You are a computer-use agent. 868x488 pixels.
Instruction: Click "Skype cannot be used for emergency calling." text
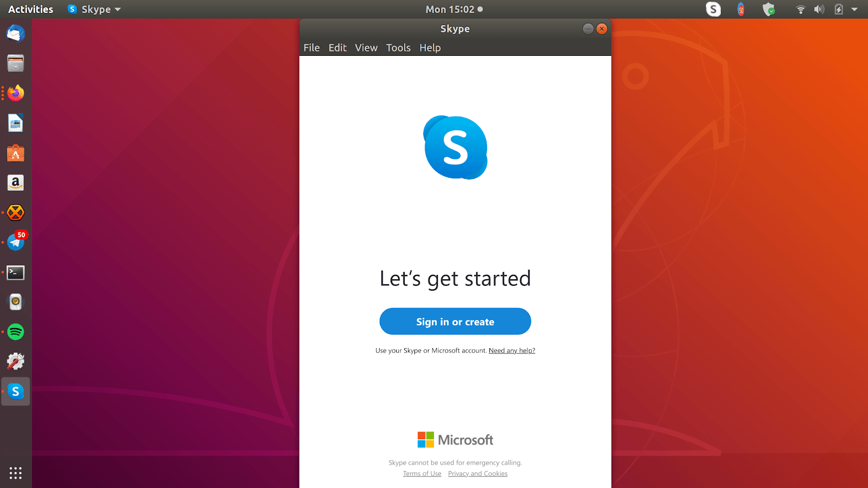tap(455, 463)
